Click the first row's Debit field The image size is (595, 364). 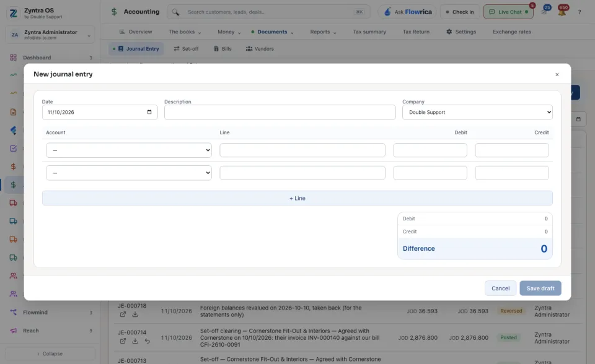coord(430,150)
